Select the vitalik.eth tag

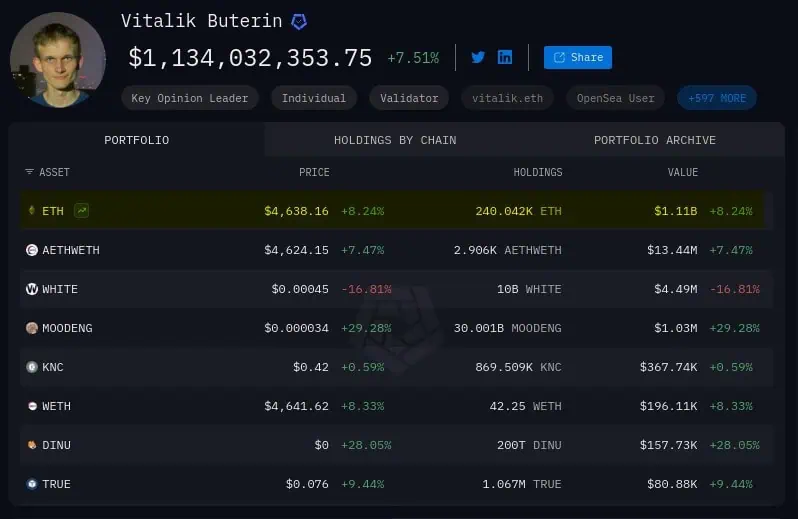(x=507, y=98)
